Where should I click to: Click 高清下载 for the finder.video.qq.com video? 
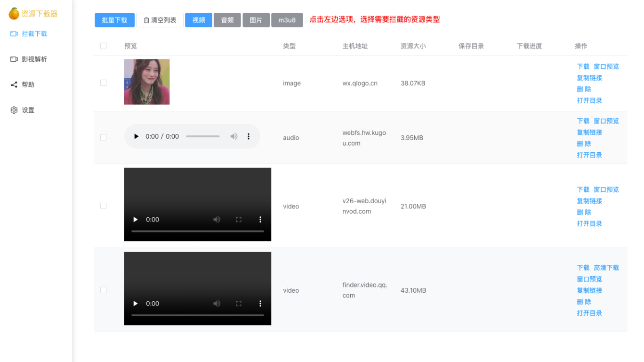click(x=606, y=268)
